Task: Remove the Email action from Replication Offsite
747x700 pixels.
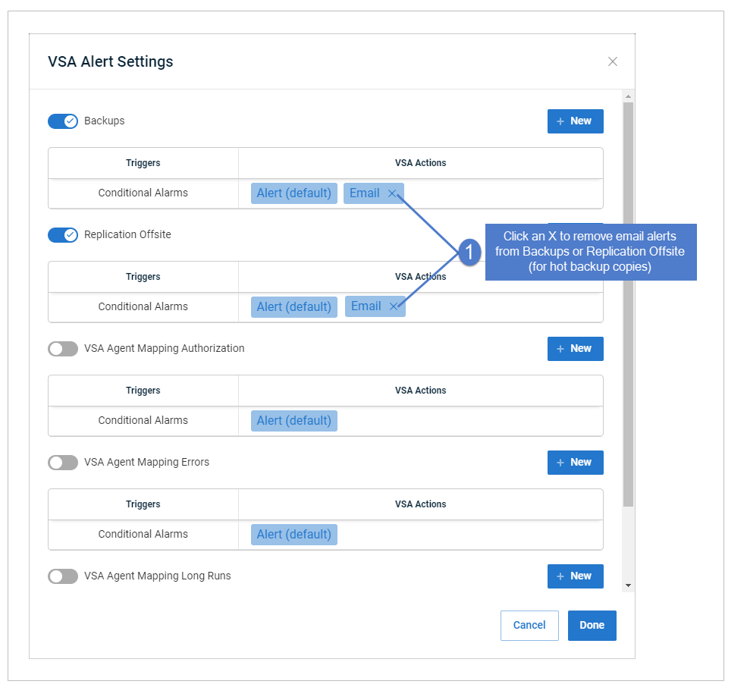Action: [x=394, y=306]
